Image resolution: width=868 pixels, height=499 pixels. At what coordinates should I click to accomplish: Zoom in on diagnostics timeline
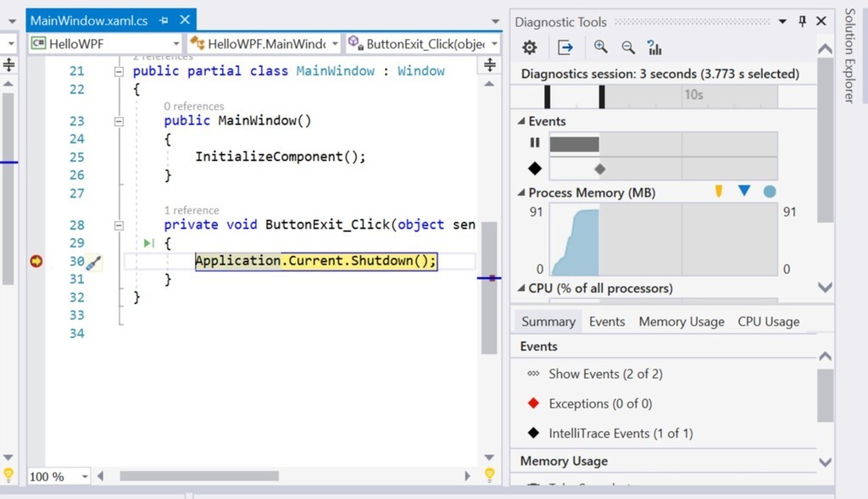click(601, 47)
